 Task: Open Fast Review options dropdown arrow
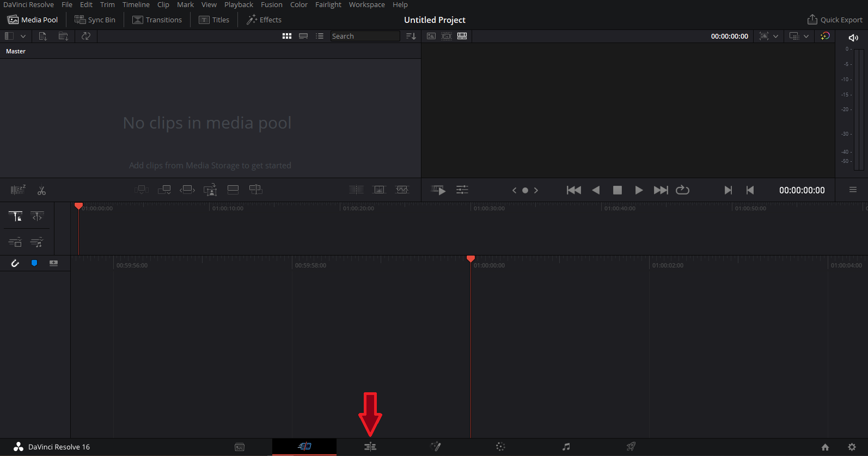click(775, 36)
